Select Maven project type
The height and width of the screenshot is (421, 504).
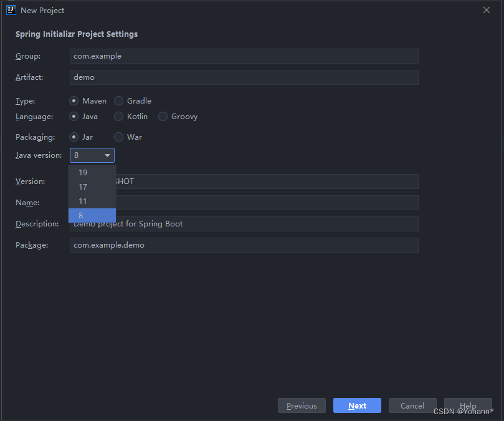[x=88, y=101]
